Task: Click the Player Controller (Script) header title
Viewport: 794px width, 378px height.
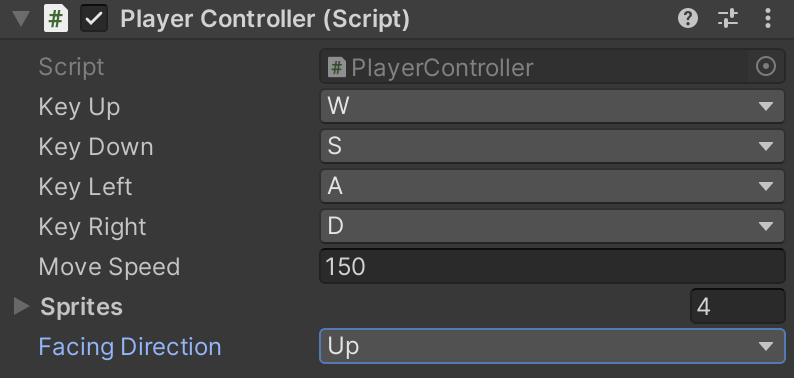Action: [x=265, y=20]
